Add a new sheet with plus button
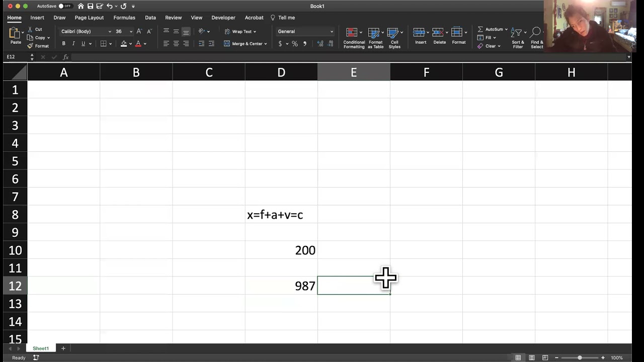This screenshot has height=362, width=644. point(63,348)
